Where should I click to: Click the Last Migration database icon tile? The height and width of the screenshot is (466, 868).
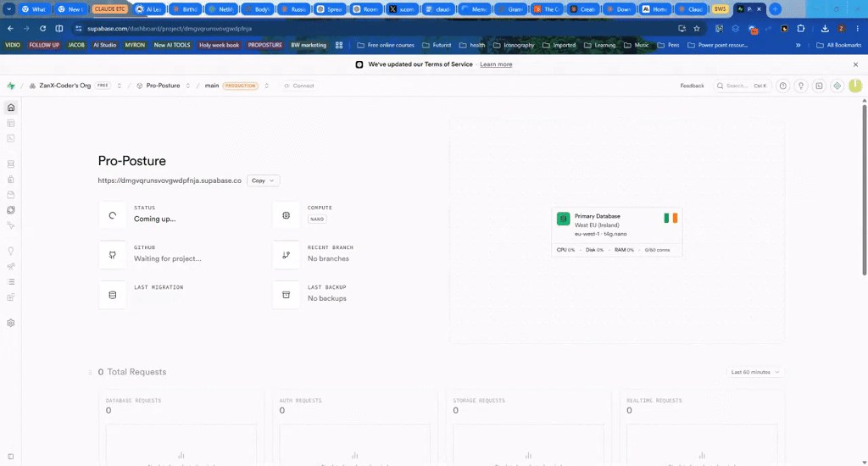(x=113, y=295)
